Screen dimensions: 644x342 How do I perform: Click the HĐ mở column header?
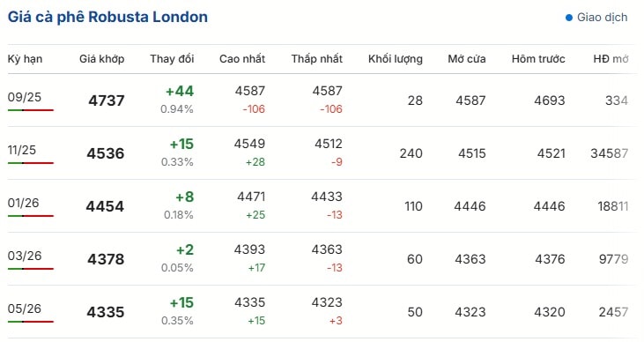tap(611, 59)
